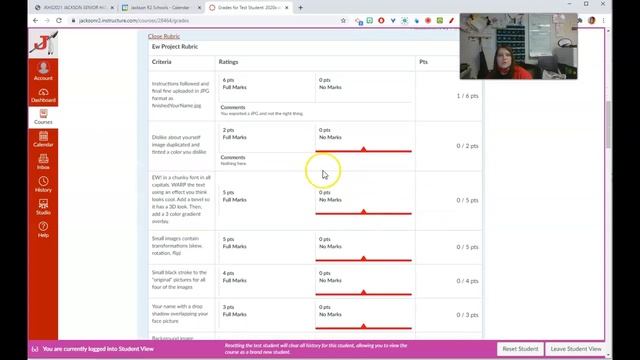Click the red circle record extension icon
640x360 pixels.
pos(428,20)
